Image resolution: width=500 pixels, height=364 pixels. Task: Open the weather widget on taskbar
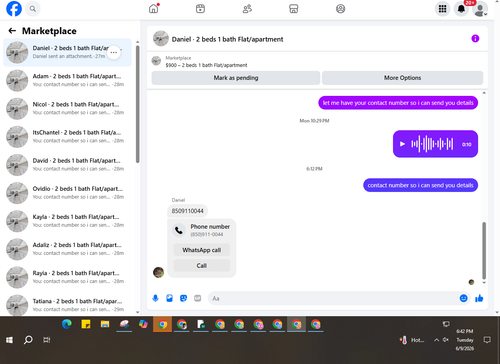(412, 340)
